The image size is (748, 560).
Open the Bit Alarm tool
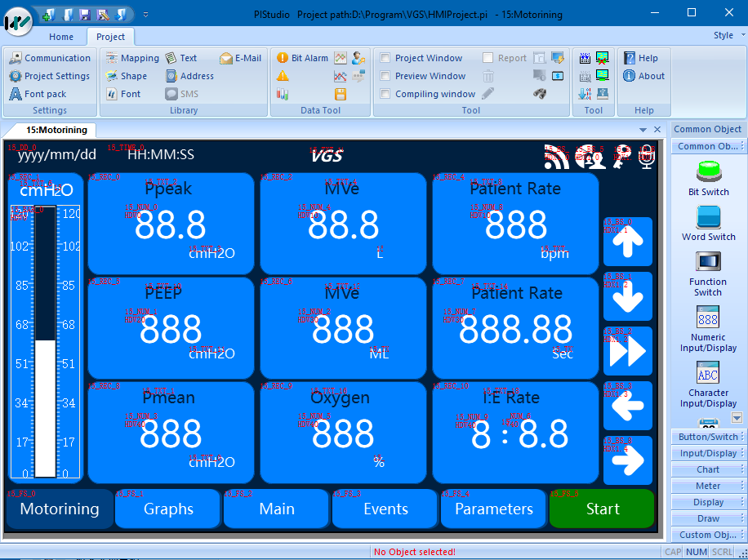click(x=302, y=58)
